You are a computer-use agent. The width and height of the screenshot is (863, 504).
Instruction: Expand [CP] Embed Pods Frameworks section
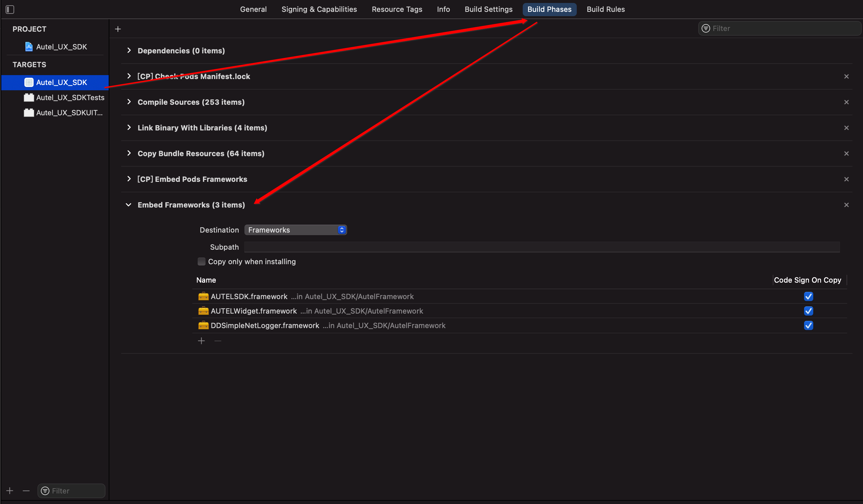[129, 179]
